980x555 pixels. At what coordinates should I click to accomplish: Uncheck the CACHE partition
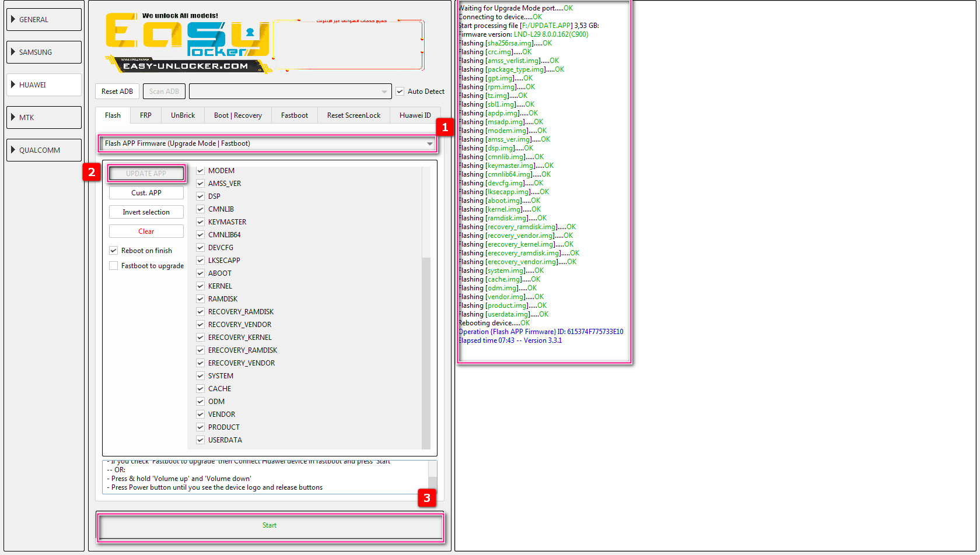pos(200,389)
